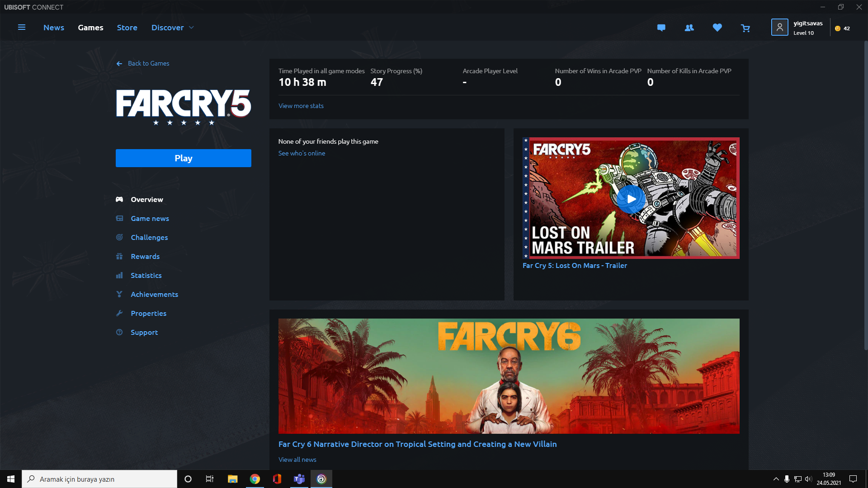
Task: Open the shopping cart icon
Action: (x=745, y=28)
